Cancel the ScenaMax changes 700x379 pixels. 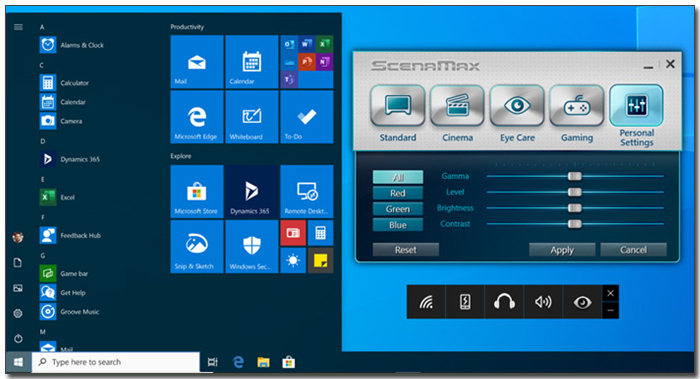point(633,250)
